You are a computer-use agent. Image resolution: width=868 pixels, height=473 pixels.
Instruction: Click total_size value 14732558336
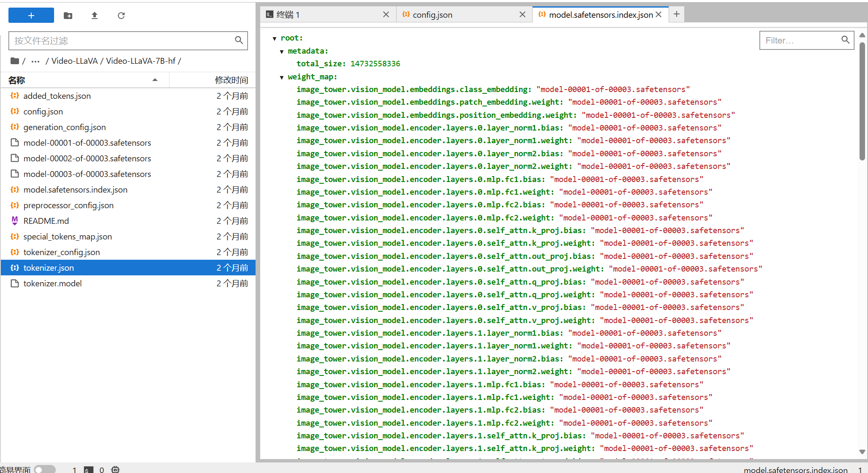click(375, 64)
